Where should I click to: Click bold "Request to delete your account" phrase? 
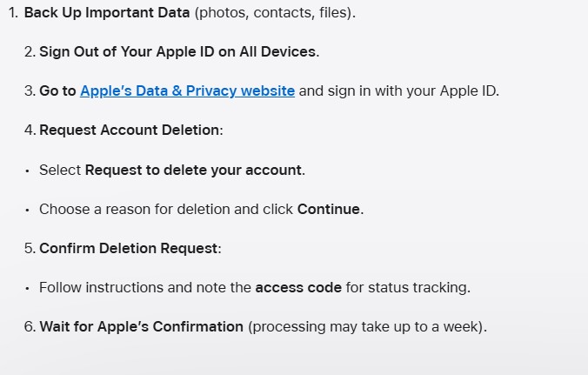pos(193,170)
